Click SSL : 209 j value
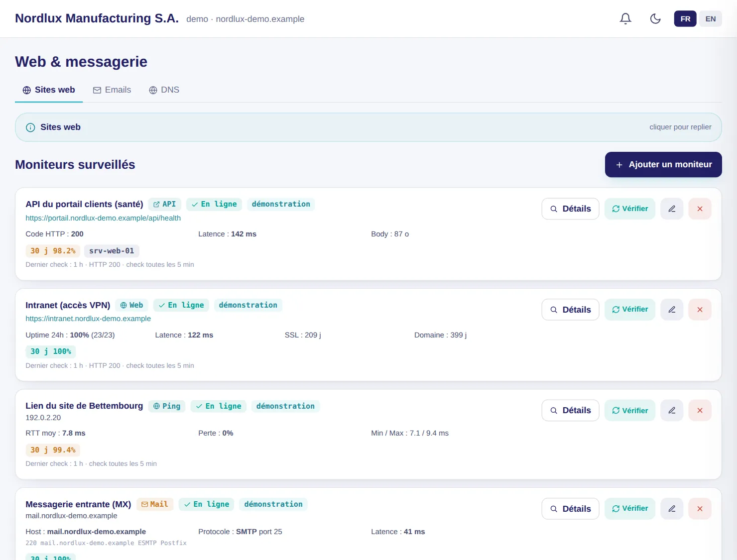Image resolution: width=737 pixels, height=560 pixels. [x=303, y=335]
